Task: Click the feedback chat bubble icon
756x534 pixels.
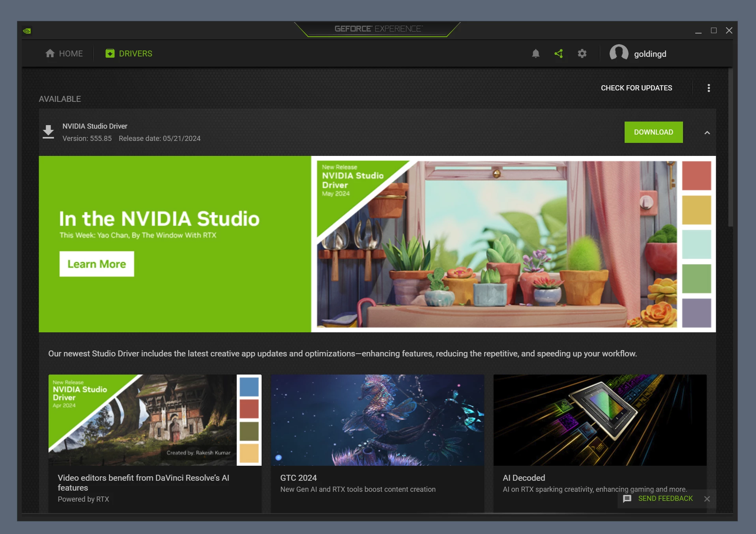Action: click(627, 498)
